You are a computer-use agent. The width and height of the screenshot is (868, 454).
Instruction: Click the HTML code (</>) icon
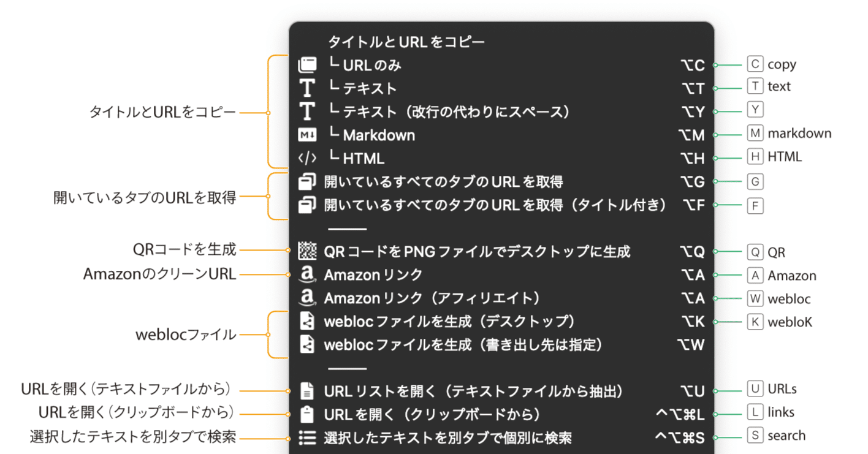tap(307, 157)
